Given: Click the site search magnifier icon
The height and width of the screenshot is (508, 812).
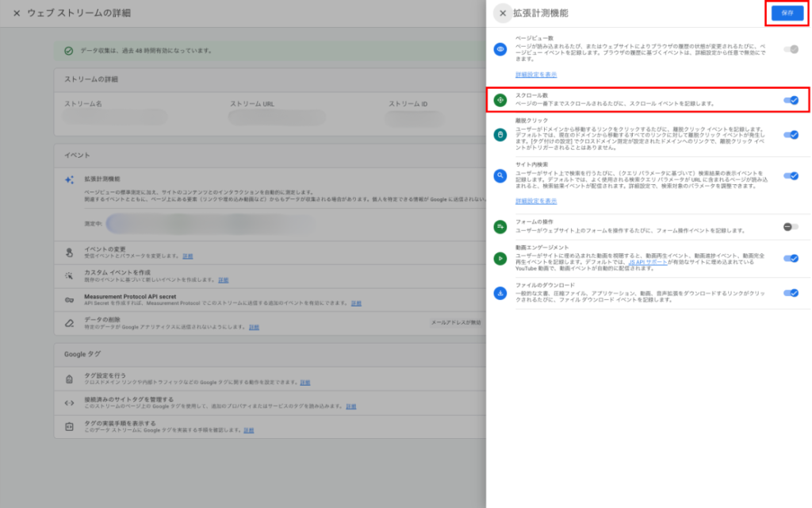Looking at the screenshot, I should [500, 176].
